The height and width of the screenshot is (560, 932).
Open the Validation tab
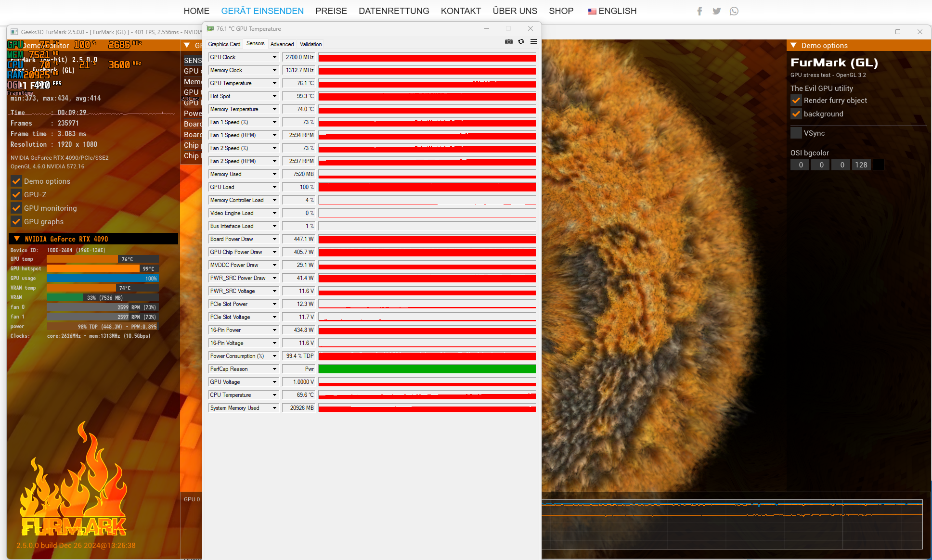[311, 44]
